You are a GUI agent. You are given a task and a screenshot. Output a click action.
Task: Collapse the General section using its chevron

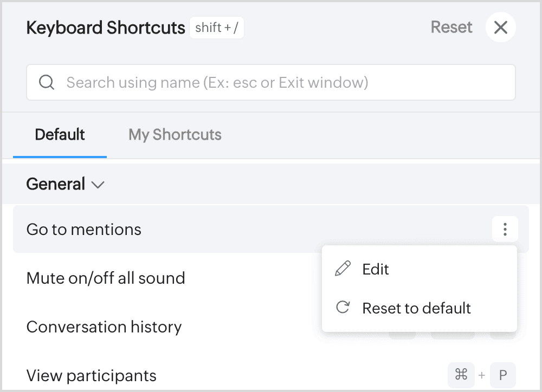(98, 185)
